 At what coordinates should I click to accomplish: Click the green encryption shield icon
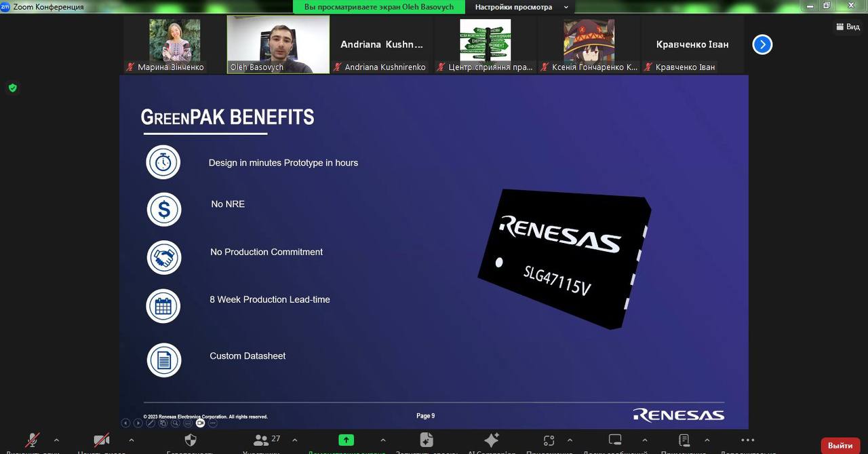[x=12, y=88]
